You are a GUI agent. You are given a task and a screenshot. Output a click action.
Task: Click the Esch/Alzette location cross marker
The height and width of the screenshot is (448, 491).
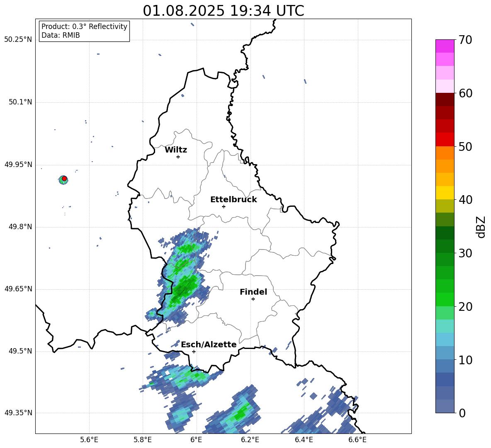(x=194, y=351)
